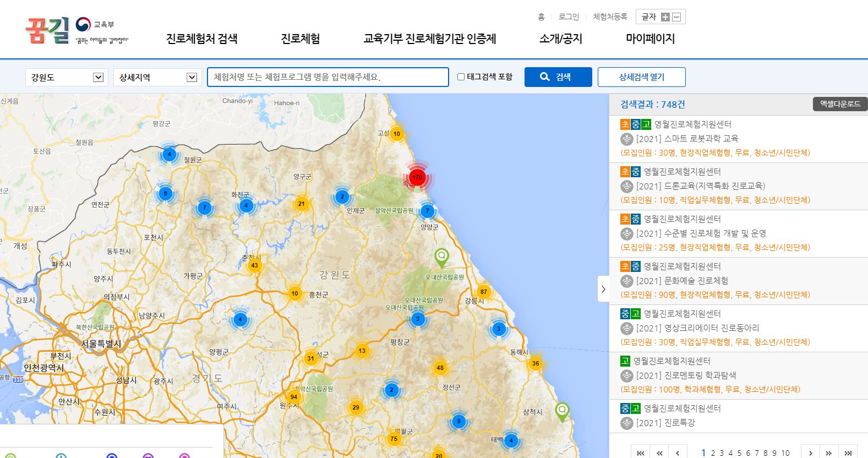Open the 강원도 region dropdown
Screen dimensions: 868x458
click(65, 77)
